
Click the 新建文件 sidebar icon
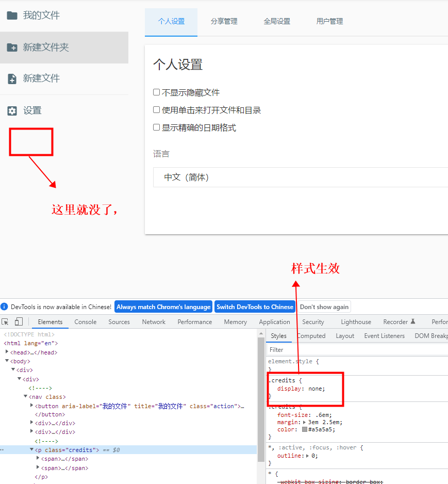point(13,78)
